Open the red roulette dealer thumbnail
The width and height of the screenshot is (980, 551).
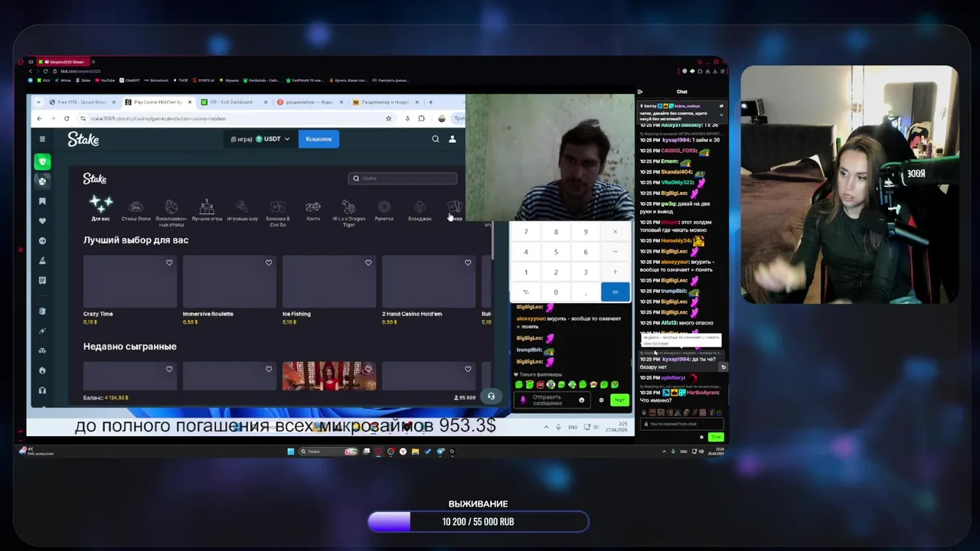328,376
